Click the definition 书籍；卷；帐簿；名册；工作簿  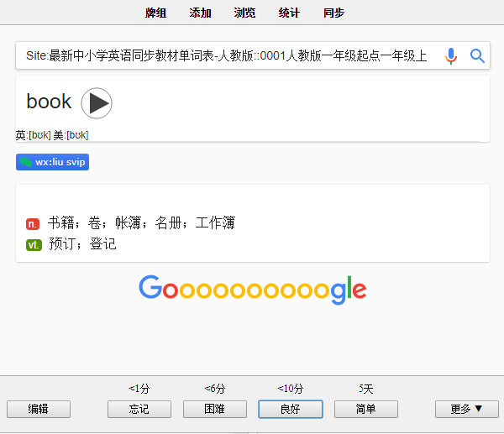[x=141, y=223]
